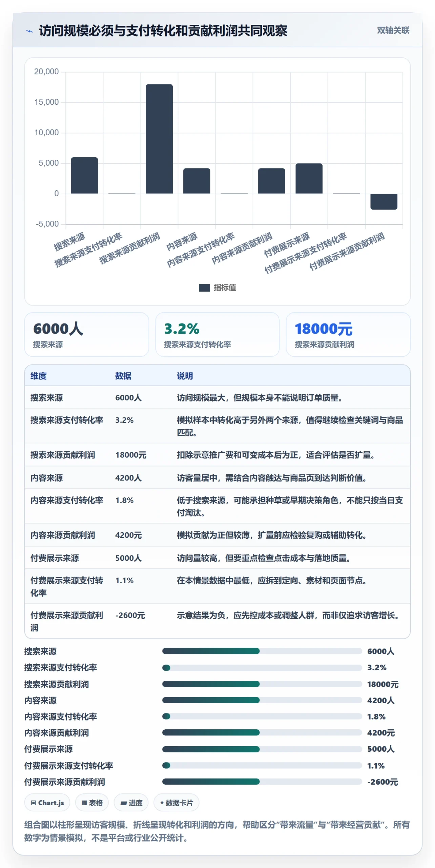Select the negative 付费展示来源贡献利润 bar
This screenshot has width=435, height=868.
click(x=384, y=202)
